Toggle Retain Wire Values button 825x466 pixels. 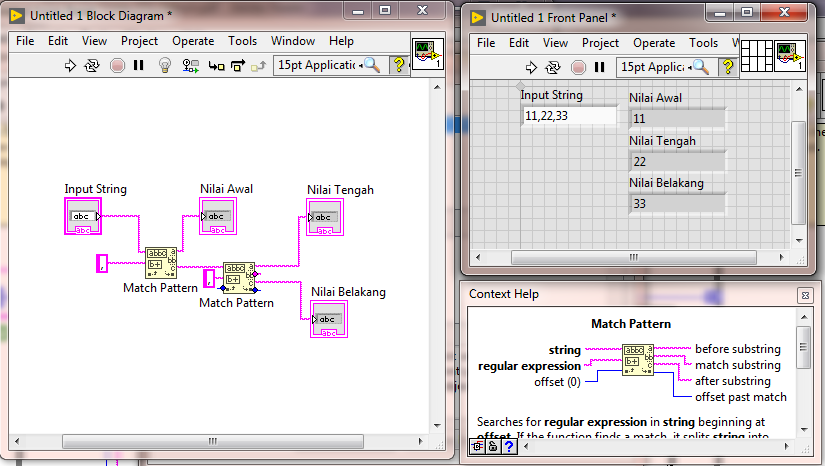coord(190,66)
